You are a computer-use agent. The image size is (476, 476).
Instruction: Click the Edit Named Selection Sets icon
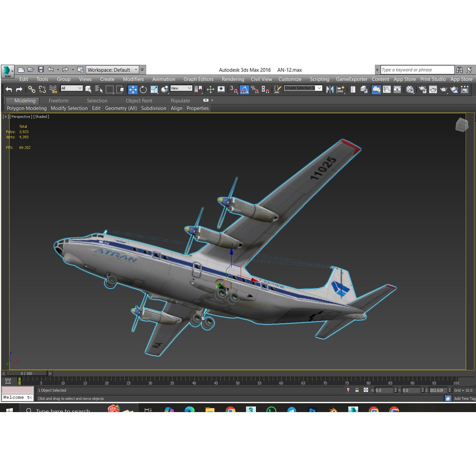(278, 89)
